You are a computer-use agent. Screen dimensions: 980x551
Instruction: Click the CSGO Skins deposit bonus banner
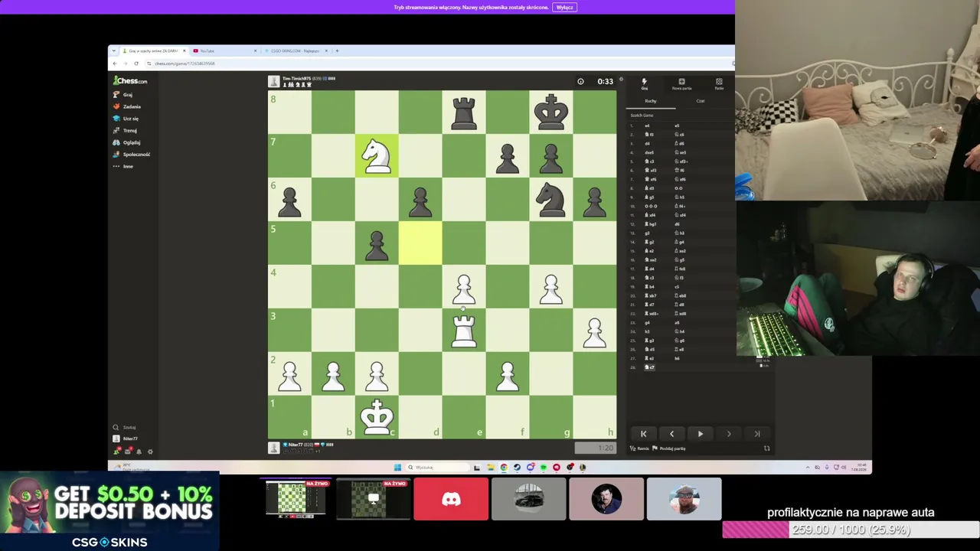coord(109,511)
